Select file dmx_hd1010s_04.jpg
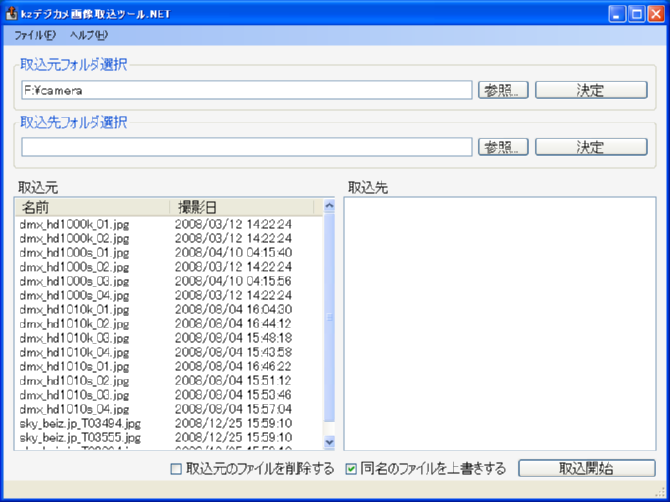The width and height of the screenshot is (670, 502). coord(74,409)
